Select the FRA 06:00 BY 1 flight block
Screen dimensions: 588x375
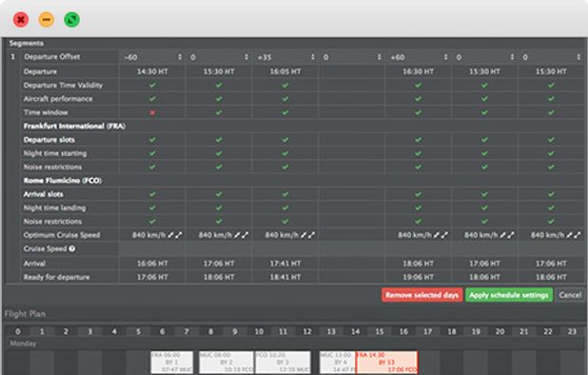(x=172, y=363)
